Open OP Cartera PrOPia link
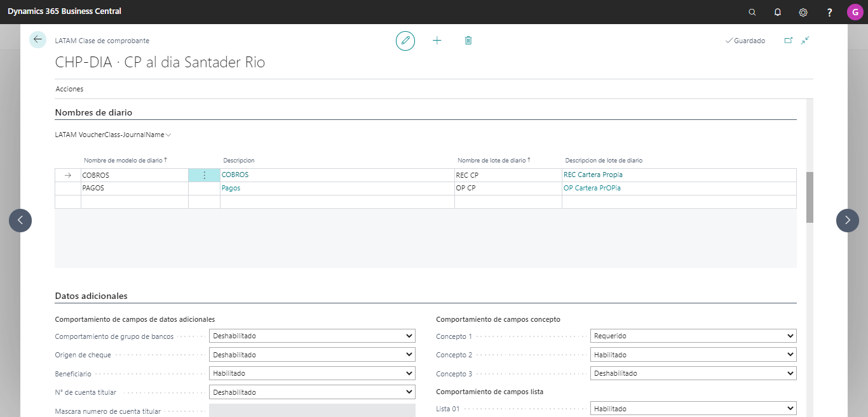Viewport: 868px width, 417px height. [x=592, y=189]
